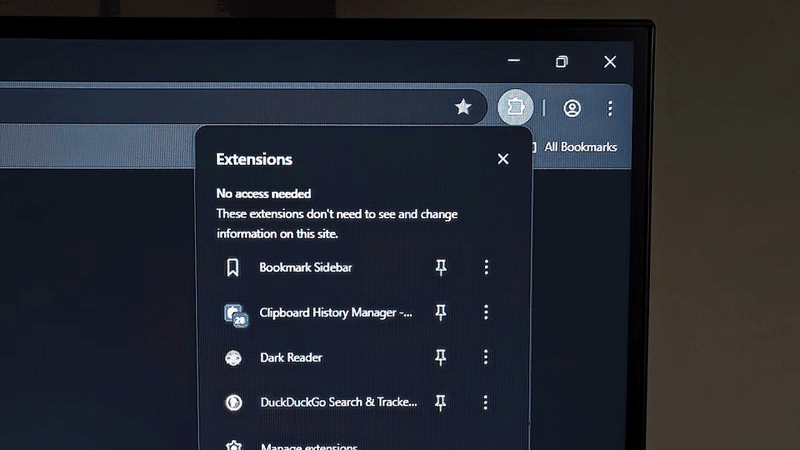This screenshot has width=800, height=450.
Task: Minimize the Chrome window
Action: [514, 61]
